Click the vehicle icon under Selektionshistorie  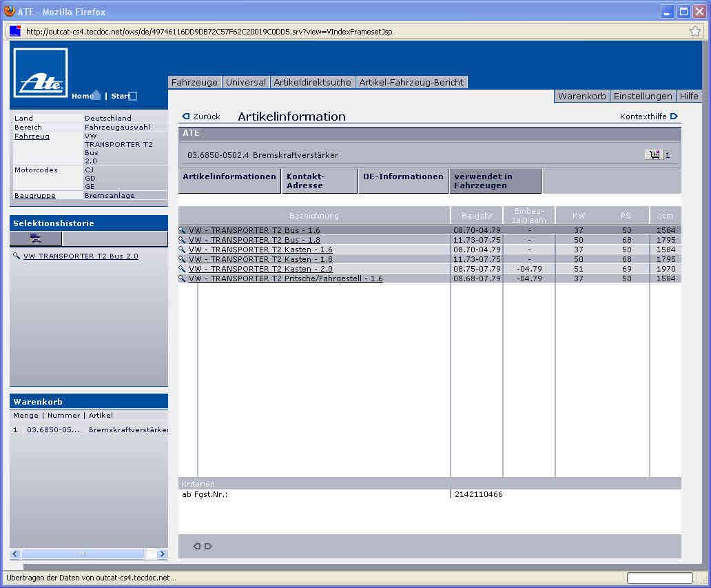35,239
